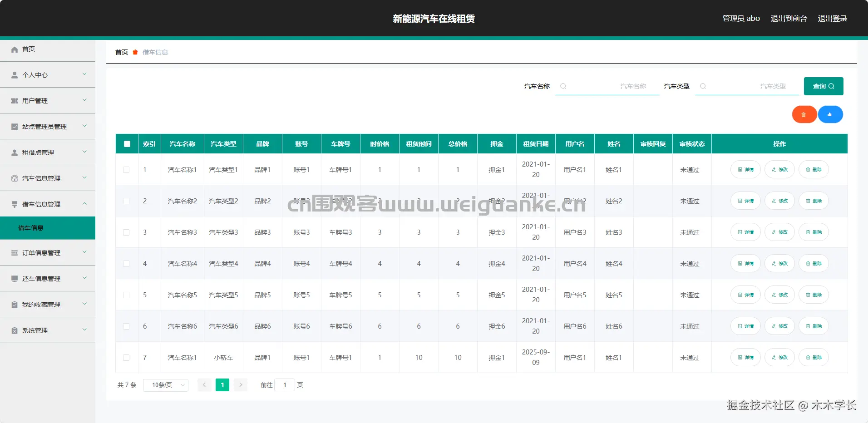Open 还车信息管理 in the sidebar
Screen dimensions: 868x423
coord(48,279)
